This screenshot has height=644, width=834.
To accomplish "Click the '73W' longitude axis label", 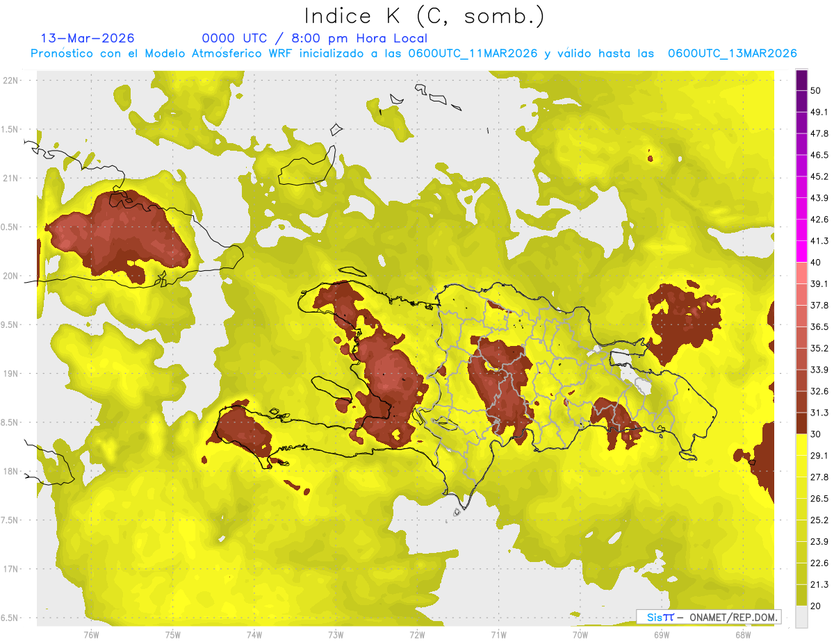I will click(x=336, y=635).
